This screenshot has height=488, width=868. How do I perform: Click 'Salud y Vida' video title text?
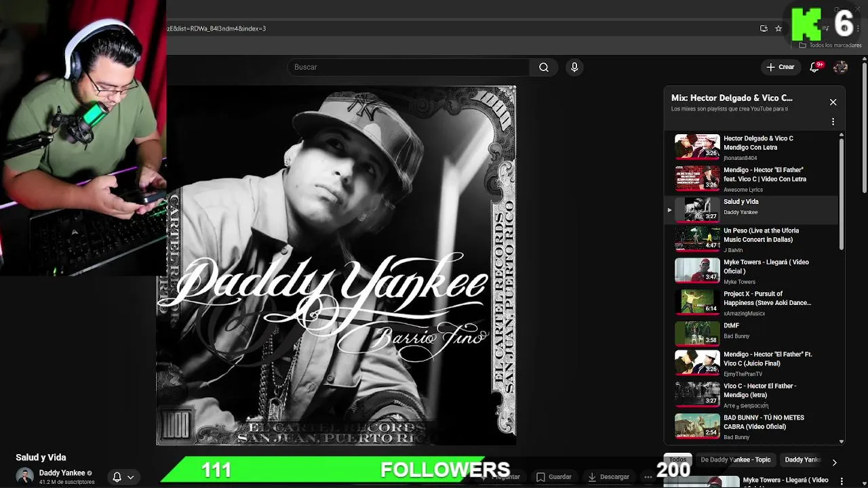pyautogui.click(x=41, y=457)
